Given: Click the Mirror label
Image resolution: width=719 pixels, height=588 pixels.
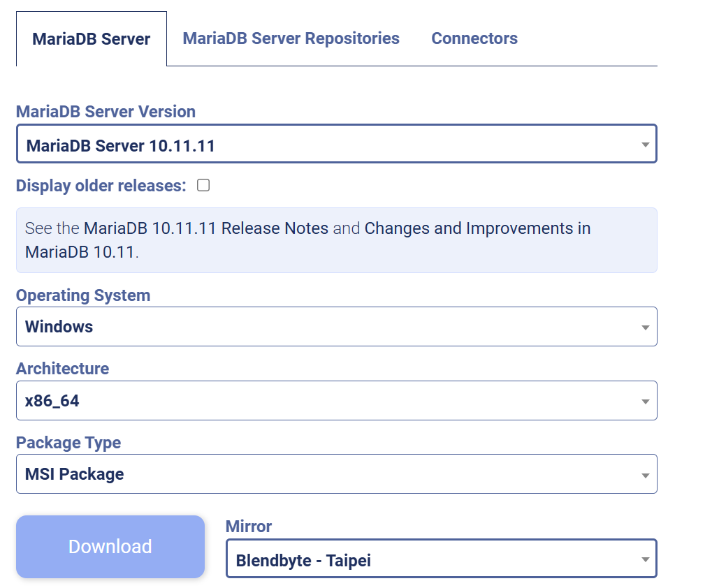Looking at the screenshot, I should click(x=249, y=527).
